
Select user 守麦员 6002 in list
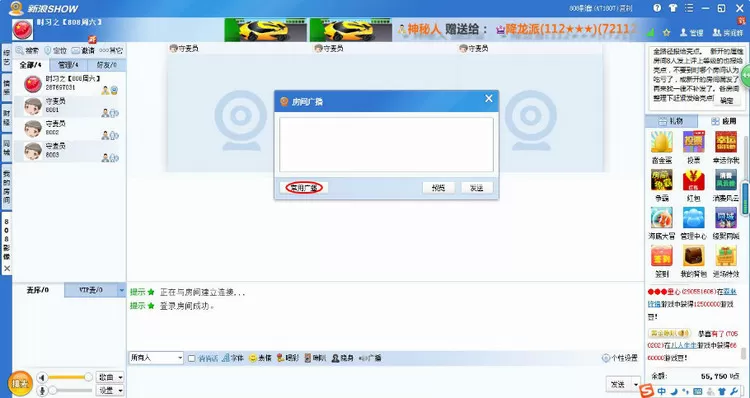pyautogui.click(x=70, y=129)
